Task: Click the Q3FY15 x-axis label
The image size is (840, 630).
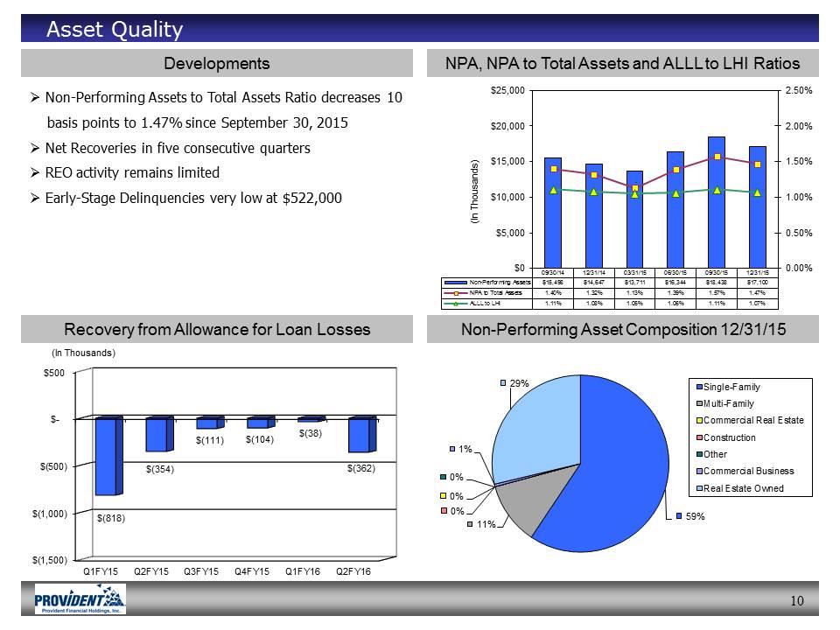Action: pyautogui.click(x=201, y=571)
